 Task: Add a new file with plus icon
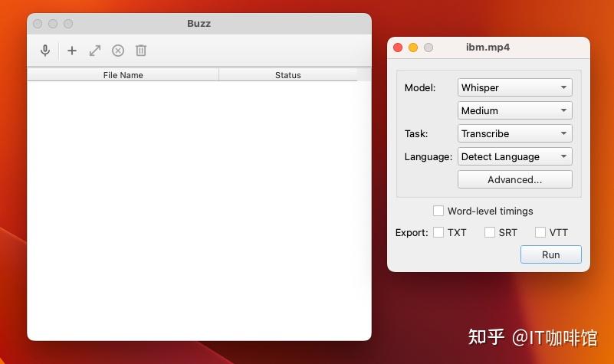(72, 51)
